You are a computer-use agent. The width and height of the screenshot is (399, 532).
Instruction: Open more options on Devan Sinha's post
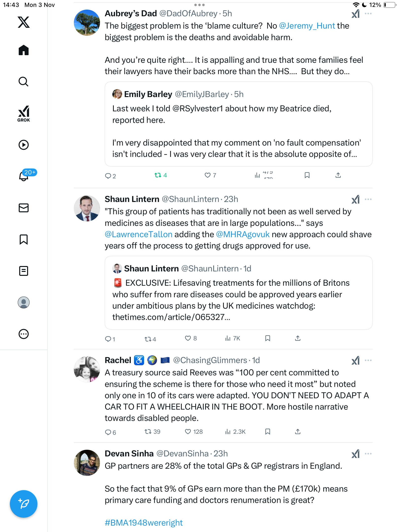point(368,454)
